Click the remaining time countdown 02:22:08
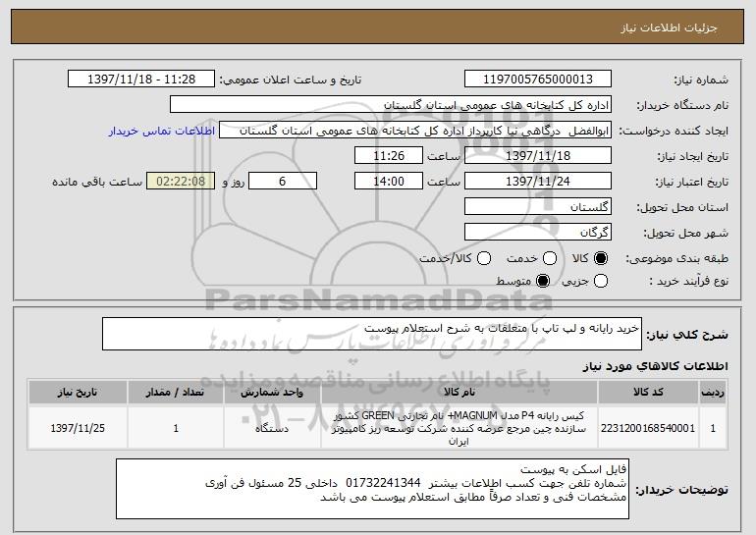This screenshot has height=535, width=756. [180, 182]
